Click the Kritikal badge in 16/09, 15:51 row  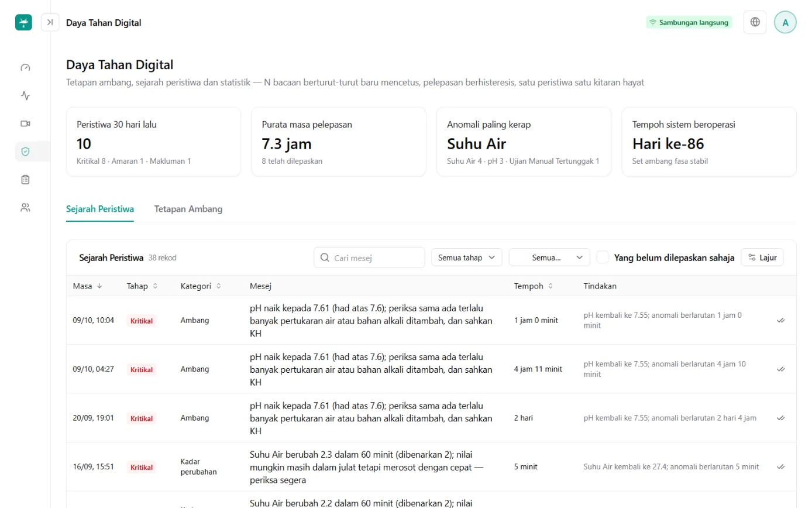[142, 467]
